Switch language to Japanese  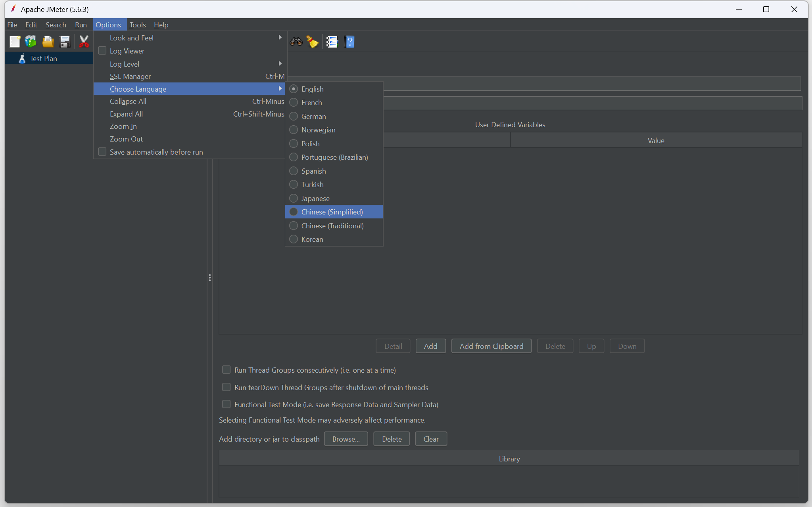click(x=334, y=198)
